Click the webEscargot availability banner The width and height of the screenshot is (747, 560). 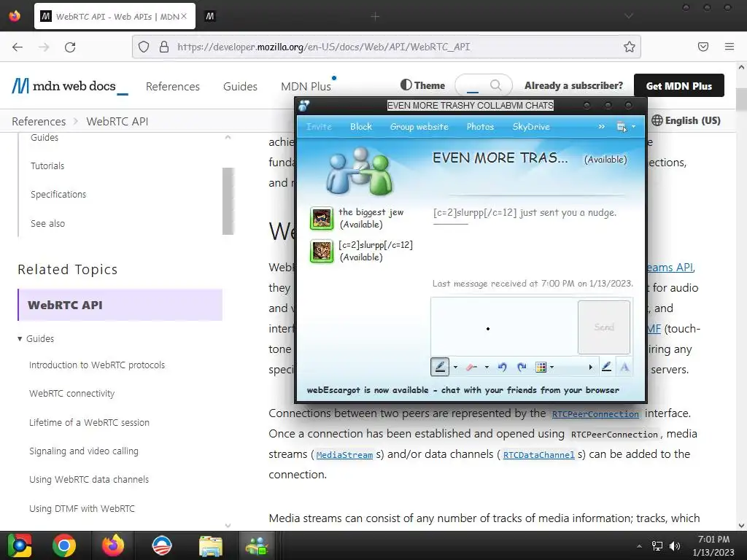click(463, 390)
